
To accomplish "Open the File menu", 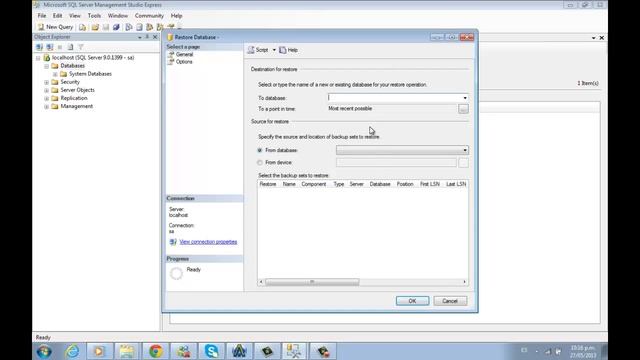I will tap(42, 16).
